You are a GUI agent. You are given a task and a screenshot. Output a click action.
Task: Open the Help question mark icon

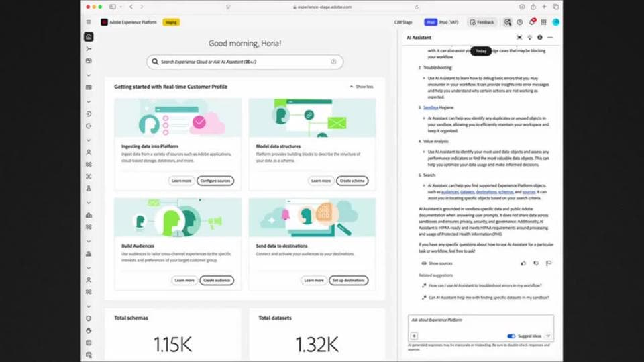519,22
